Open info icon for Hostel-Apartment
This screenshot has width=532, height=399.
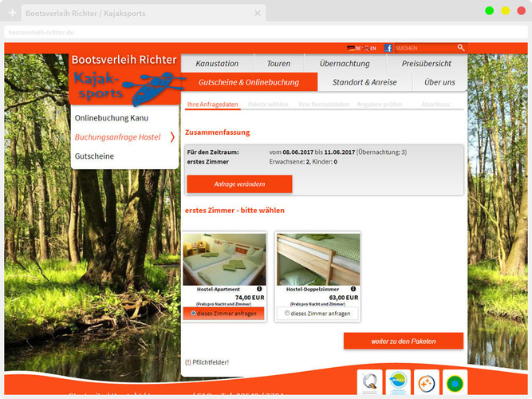click(x=259, y=289)
